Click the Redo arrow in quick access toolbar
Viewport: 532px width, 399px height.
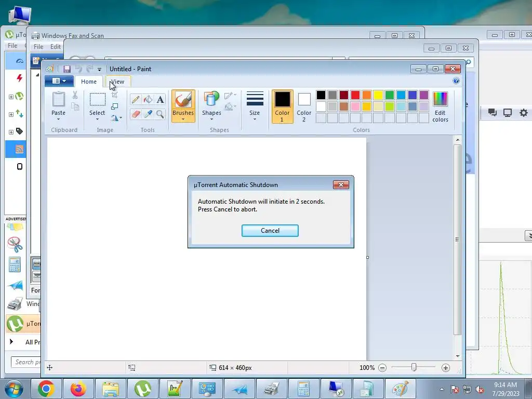pyautogui.click(x=89, y=69)
